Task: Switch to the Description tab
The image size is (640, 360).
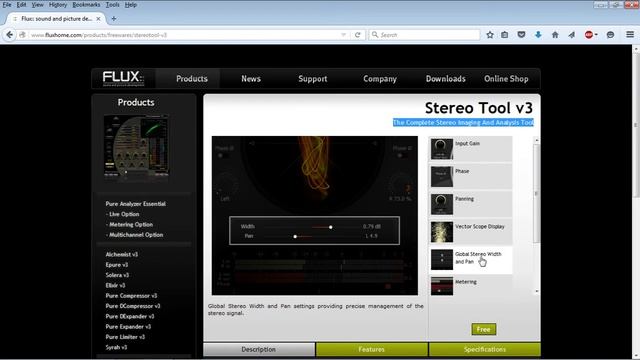Action: coord(259,349)
